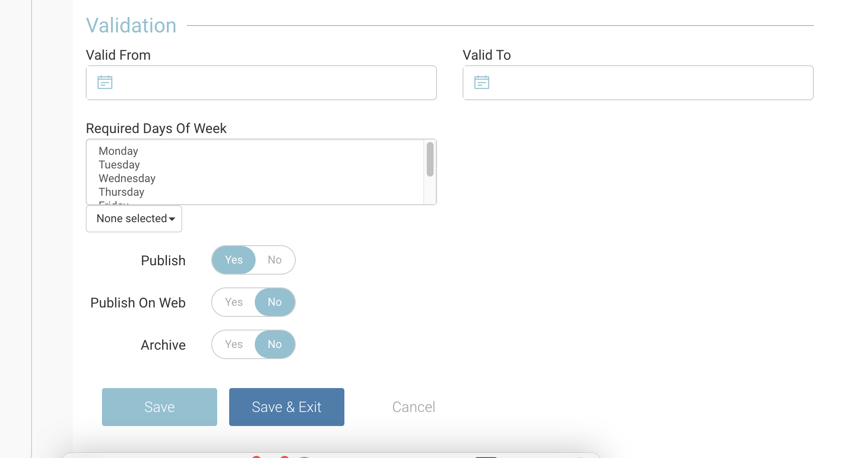The width and height of the screenshot is (868, 458).
Task: Select Monday in days list
Action: (x=119, y=151)
